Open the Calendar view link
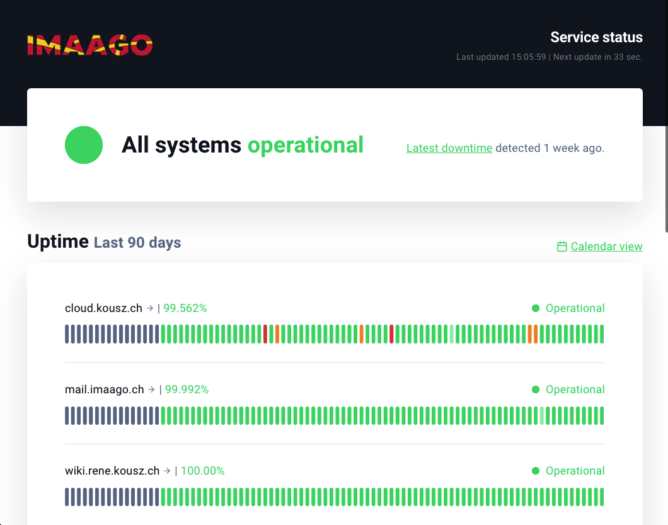This screenshot has width=668, height=525. click(x=606, y=247)
